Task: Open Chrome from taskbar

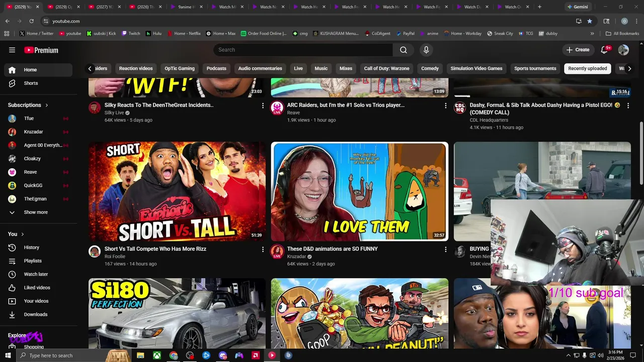Action: point(174,355)
